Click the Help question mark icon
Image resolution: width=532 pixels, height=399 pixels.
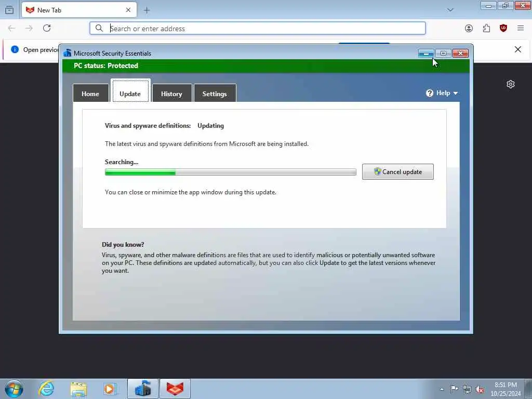coord(430,93)
